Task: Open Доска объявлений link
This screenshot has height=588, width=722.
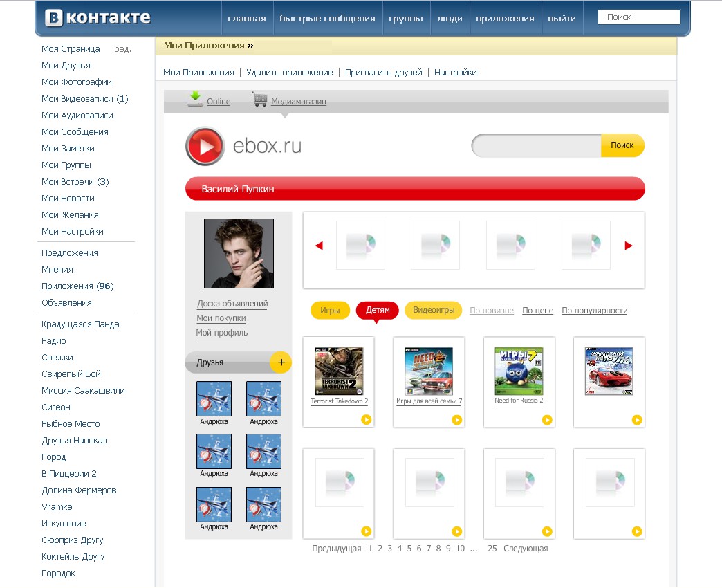Action: point(232,304)
